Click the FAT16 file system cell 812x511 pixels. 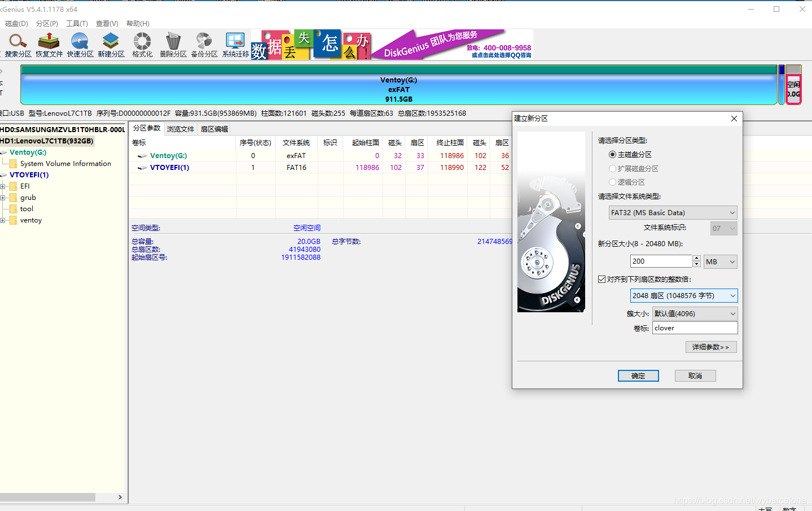click(x=296, y=168)
